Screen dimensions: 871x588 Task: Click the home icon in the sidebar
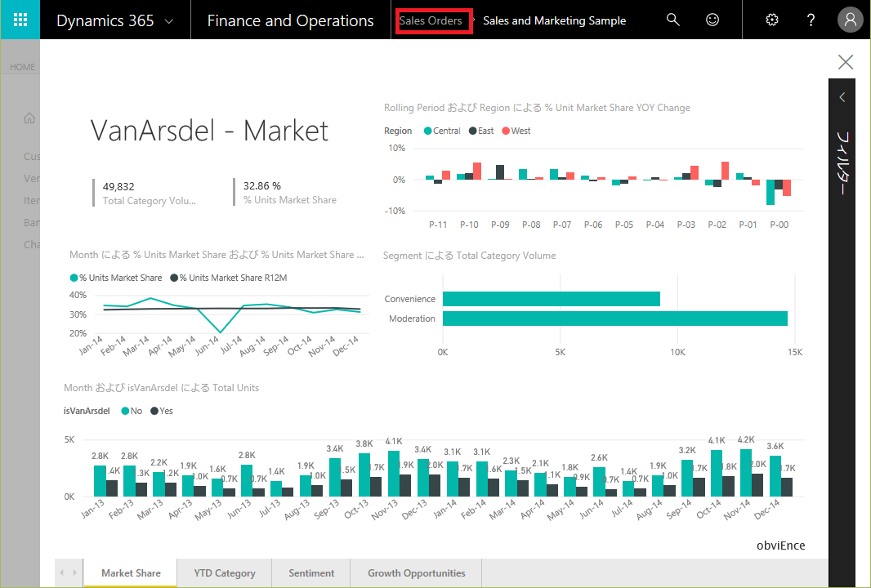(29, 118)
